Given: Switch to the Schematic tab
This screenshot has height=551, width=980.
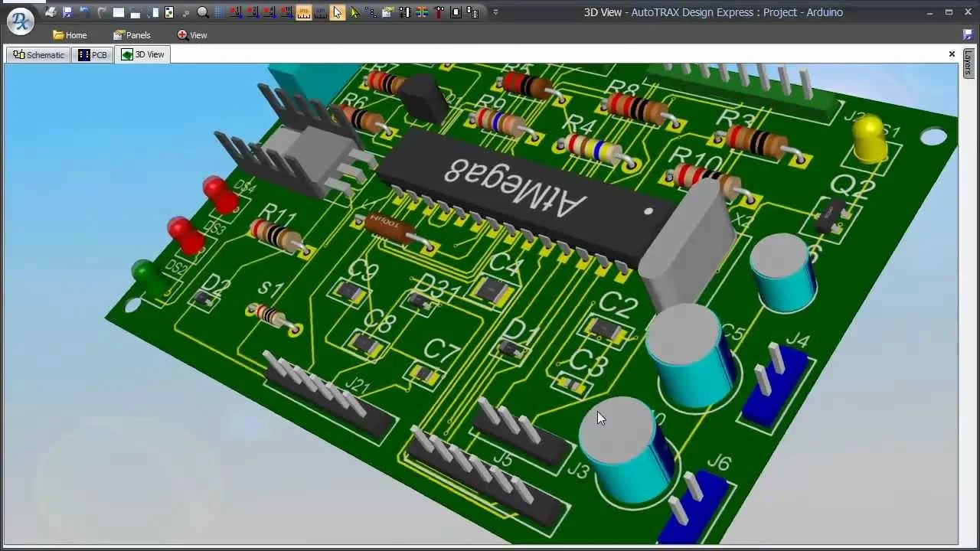Looking at the screenshot, I should click(38, 55).
